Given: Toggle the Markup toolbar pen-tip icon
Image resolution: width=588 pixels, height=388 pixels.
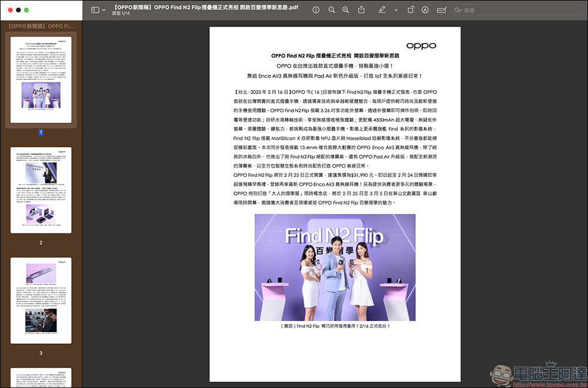Looking at the screenshot, I should tap(425, 10).
